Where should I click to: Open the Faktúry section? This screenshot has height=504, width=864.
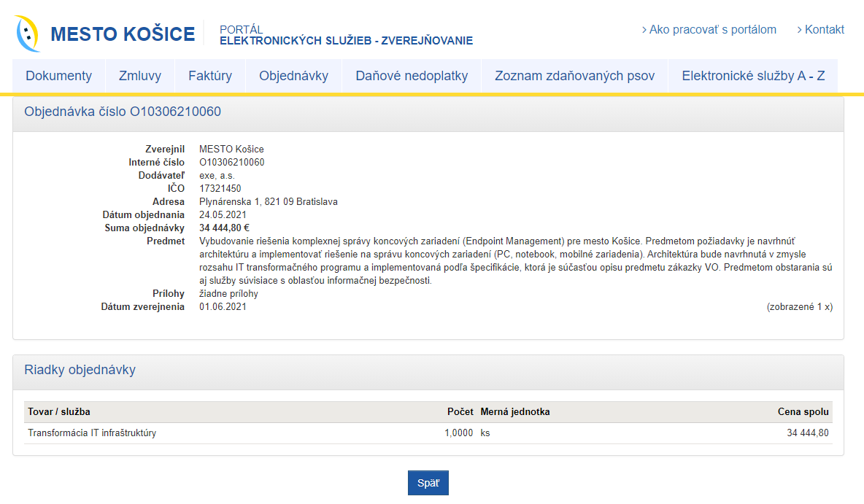[210, 76]
